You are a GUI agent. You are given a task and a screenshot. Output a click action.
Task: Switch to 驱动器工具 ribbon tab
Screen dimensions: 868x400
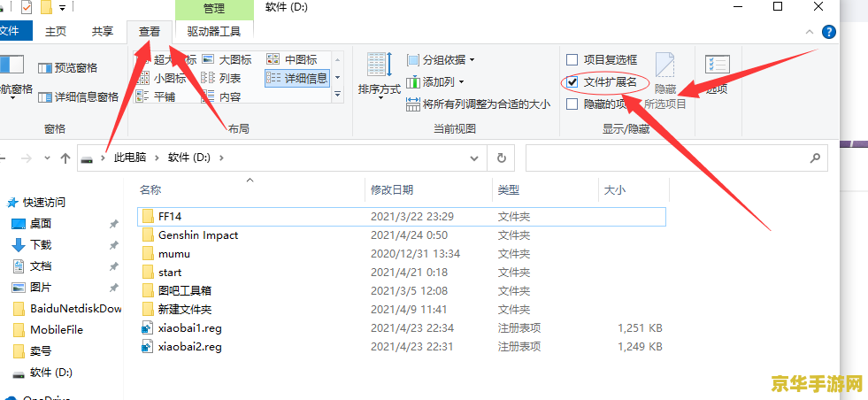point(214,32)
